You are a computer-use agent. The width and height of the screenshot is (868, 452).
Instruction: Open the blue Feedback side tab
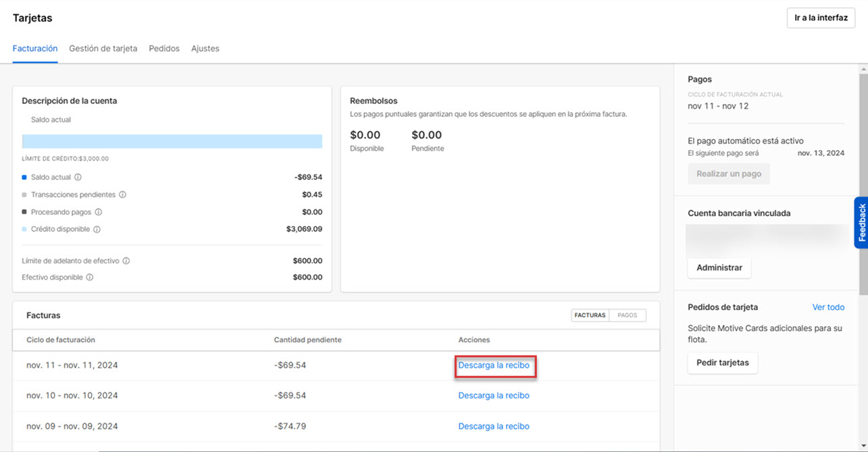coord(861,223)
